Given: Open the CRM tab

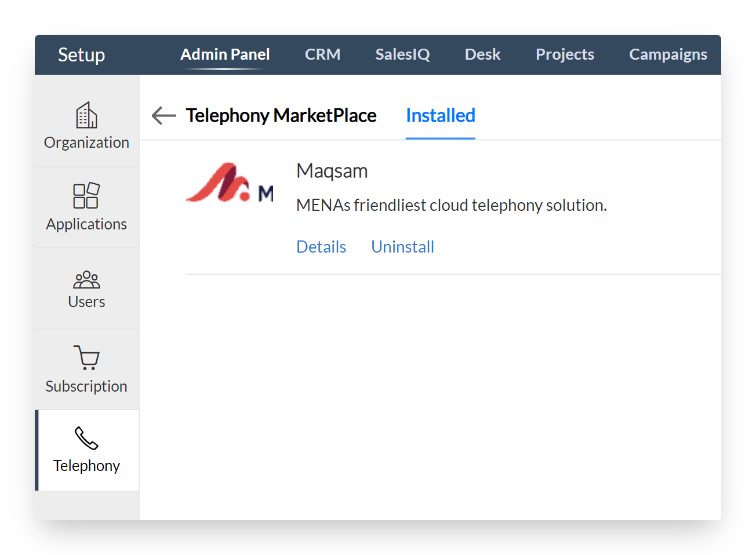Looking at the screenshot, I should (x=322, y=54).
